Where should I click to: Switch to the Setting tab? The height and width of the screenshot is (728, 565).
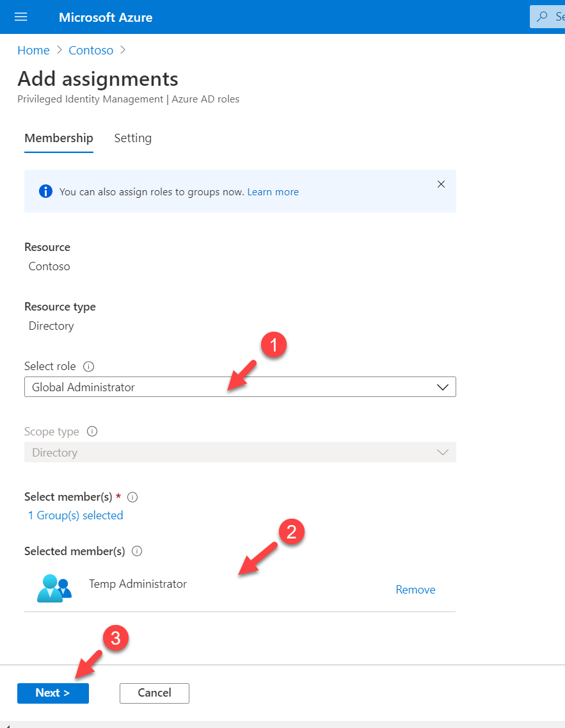pyautogui.click(x=132, y=138)
